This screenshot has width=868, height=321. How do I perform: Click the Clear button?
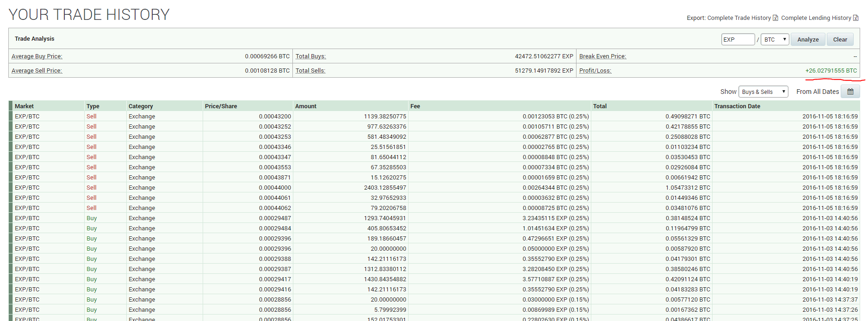coord(840,39)
